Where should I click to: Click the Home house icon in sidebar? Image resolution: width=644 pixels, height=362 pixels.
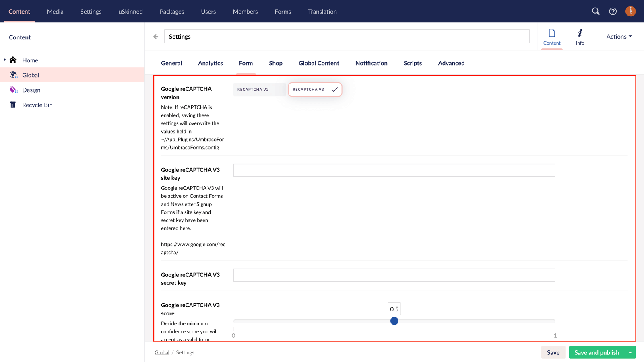[x=13, y=60]
